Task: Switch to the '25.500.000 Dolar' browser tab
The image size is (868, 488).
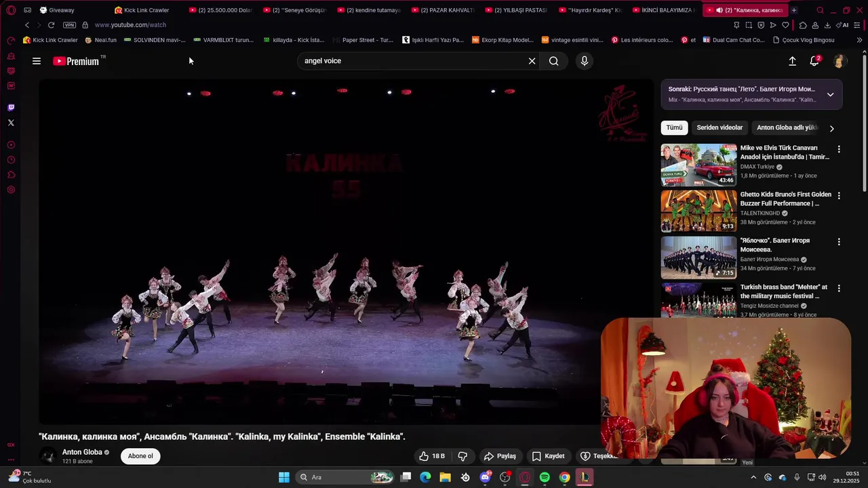Action: tap(220, 10)
